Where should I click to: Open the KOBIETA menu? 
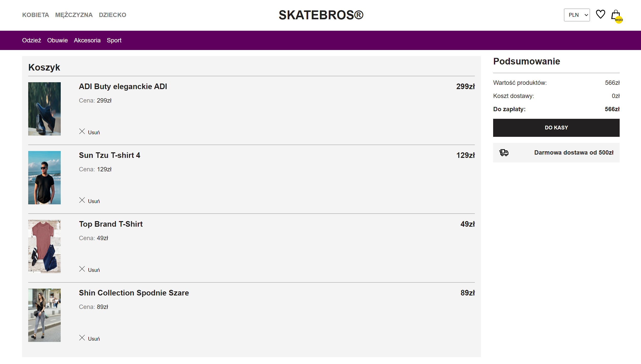[x=36, y=15]
